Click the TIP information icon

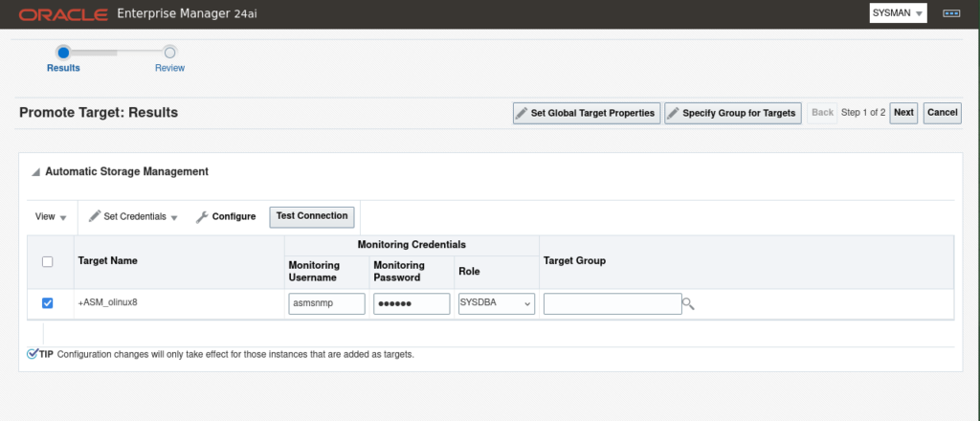pos(33,354)
